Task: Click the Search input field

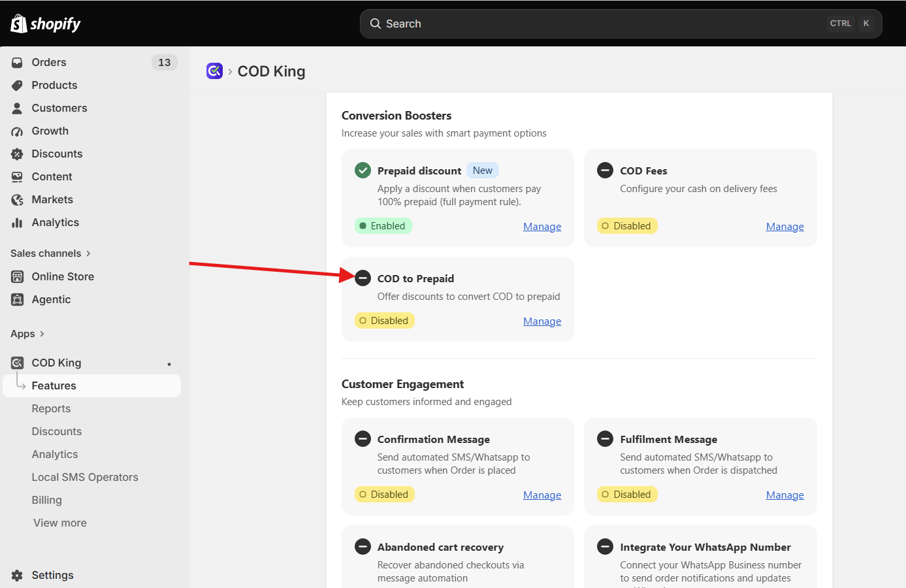Action: (x=621, y=24)
